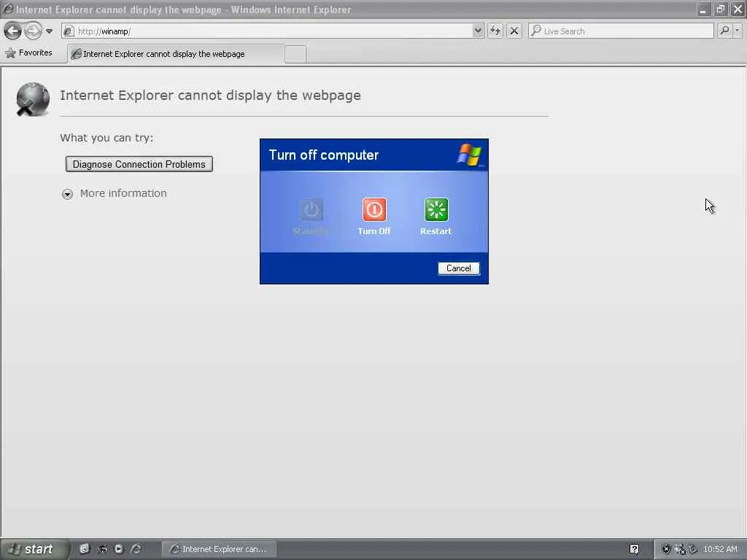Open a new blank tab
Screen dimensions: 747x560
tap(295, 54)
